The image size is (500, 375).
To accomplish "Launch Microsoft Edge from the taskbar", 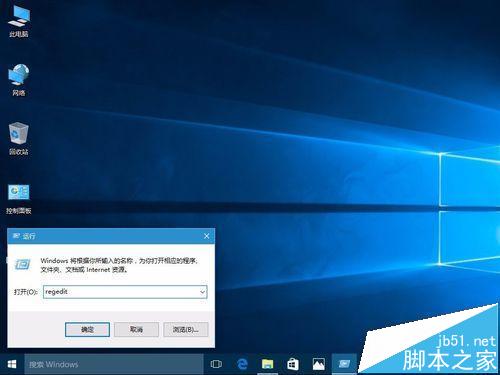I will 242,364.
